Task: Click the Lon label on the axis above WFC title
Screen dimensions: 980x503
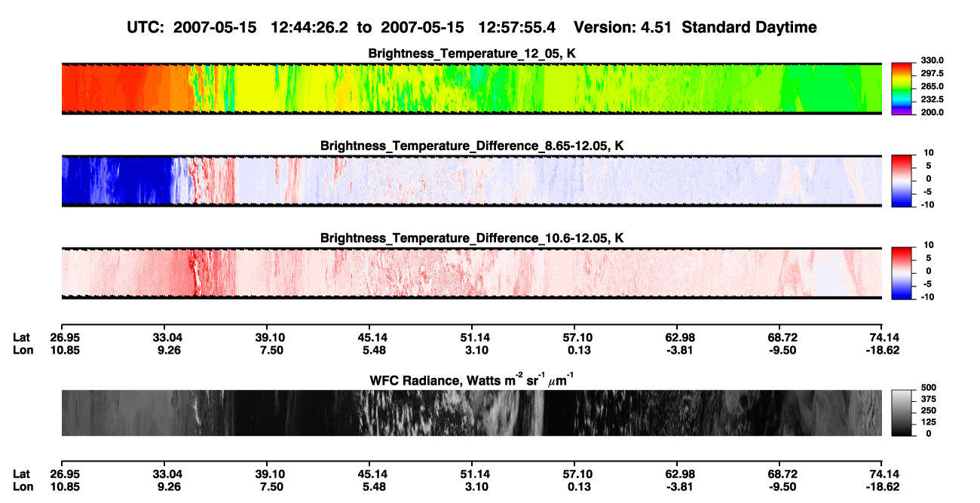Action: click(x=22, y=349)
